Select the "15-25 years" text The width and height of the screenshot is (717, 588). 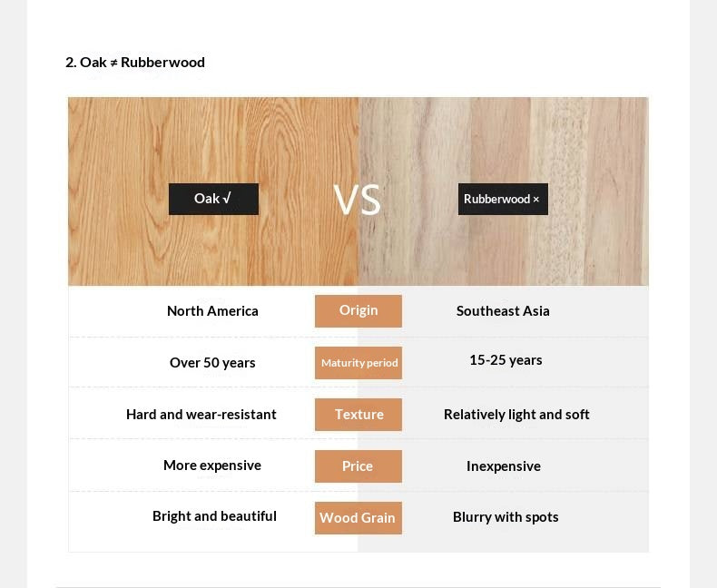coord(506,360)
